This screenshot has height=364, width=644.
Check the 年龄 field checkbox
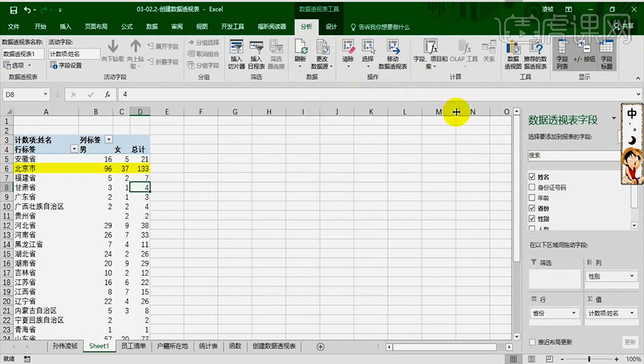(x=532, y=197)
